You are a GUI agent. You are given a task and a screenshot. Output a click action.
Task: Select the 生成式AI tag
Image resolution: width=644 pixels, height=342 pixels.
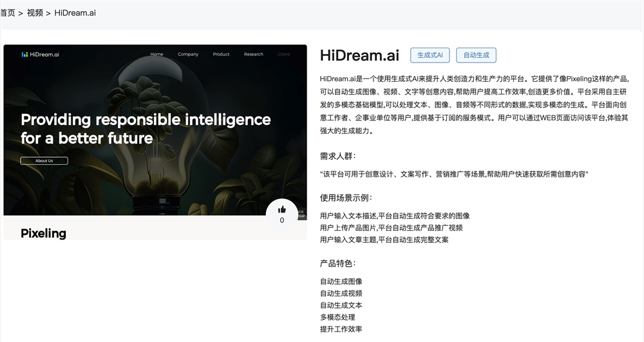[x=430, y=55]
